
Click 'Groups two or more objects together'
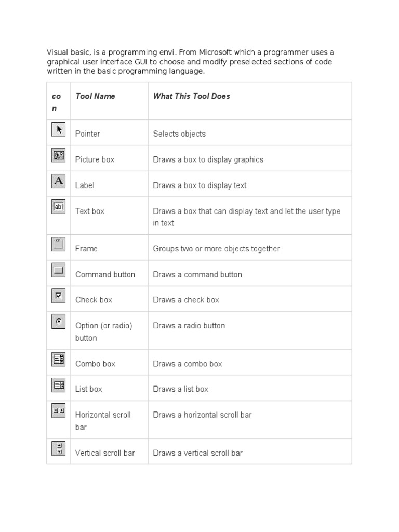[216, 249]
